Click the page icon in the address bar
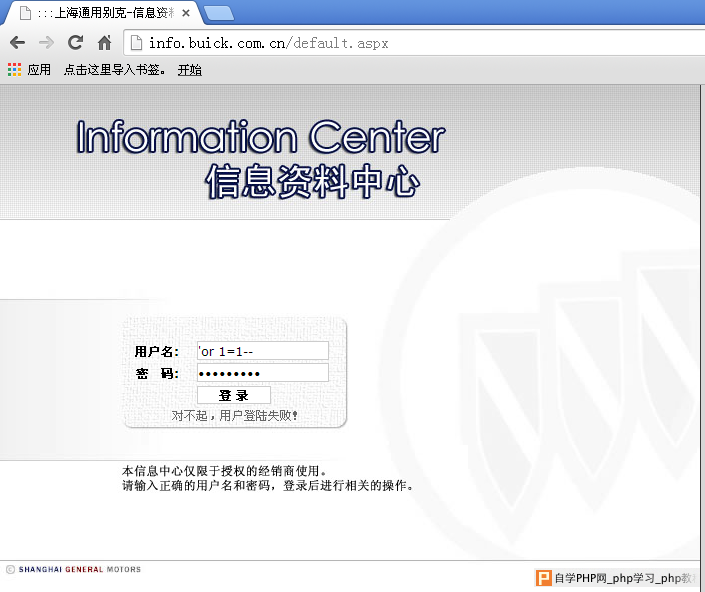705x592 pixels. pyautogui.click(x=136, y=43)
